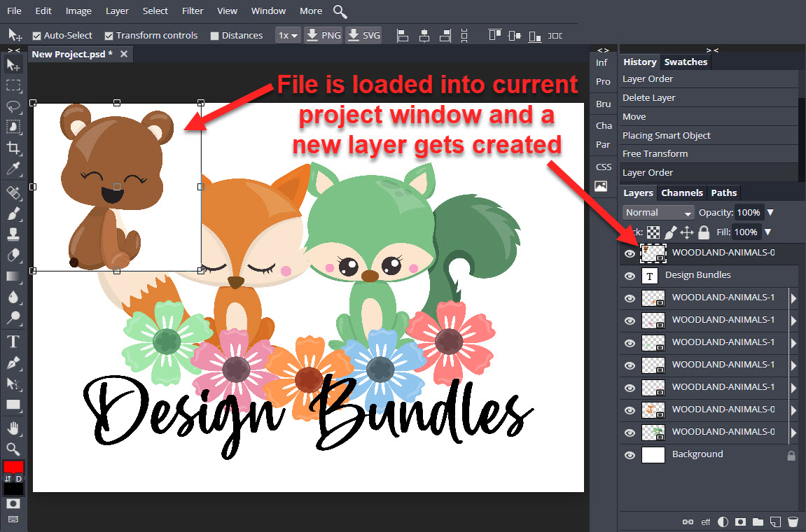Image resolution: width=806 pixels, height=532 pixels.
Task: Select the Move tool in the left toolbar
Action: pos(13,65)
